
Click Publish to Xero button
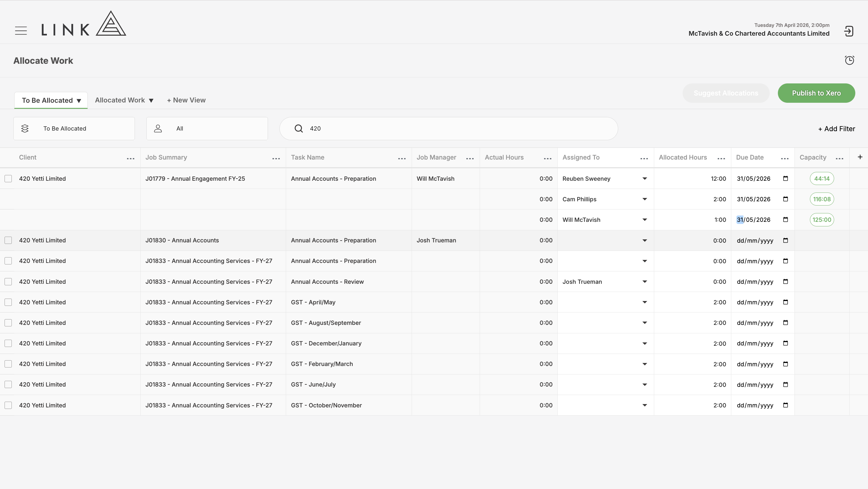coord(816,93)
